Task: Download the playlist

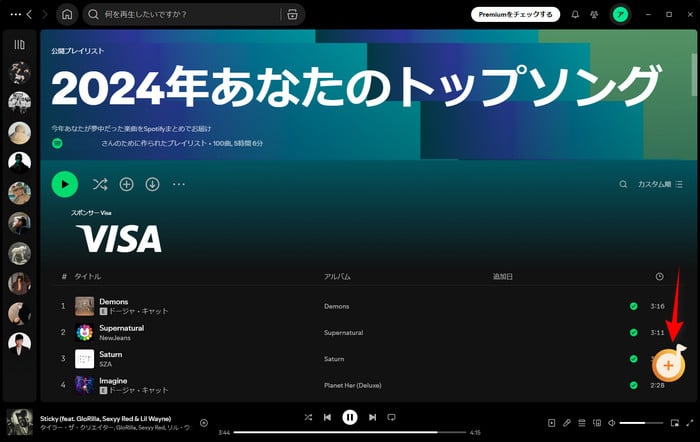Action: point(152,184)
